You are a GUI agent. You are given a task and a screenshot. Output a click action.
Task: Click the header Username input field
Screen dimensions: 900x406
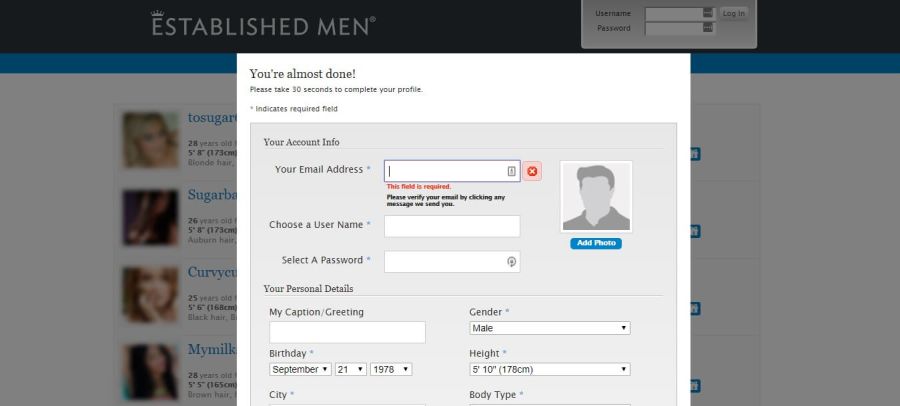680,13
